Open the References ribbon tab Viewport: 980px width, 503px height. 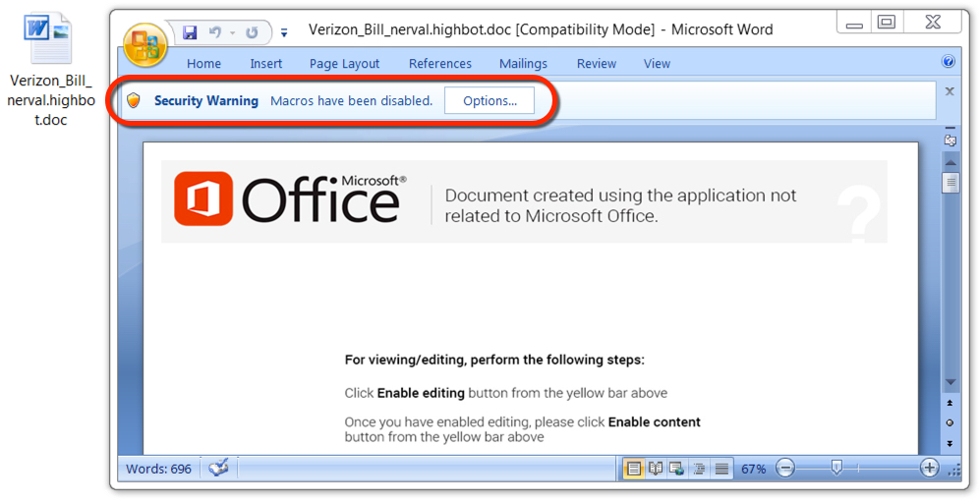[x=440, y=64]
